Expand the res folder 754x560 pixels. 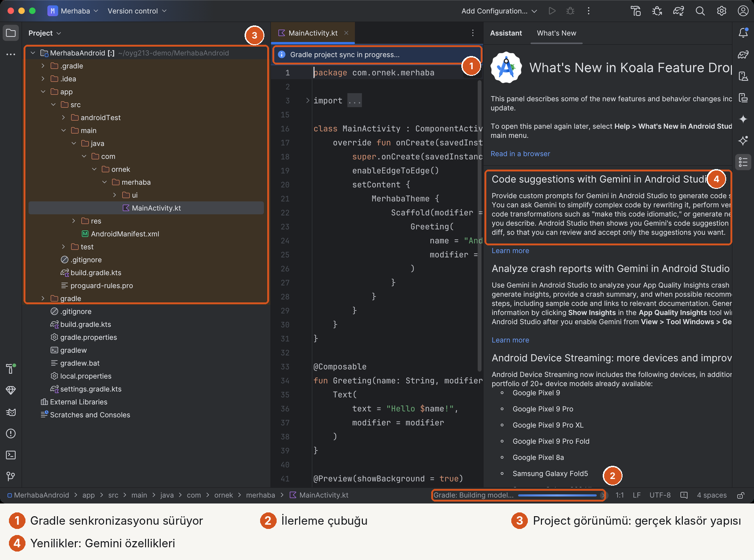point(74,221)
